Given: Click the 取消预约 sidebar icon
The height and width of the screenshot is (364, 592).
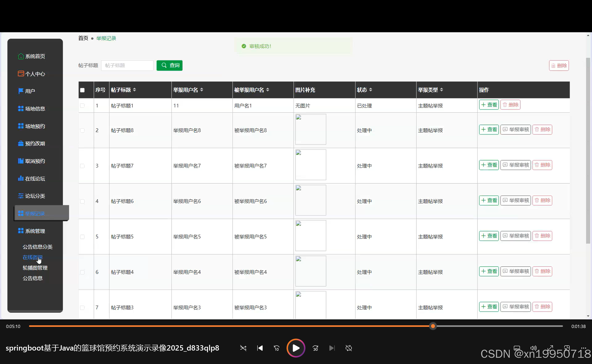Looking at the screenshot, I should (21, 161).
